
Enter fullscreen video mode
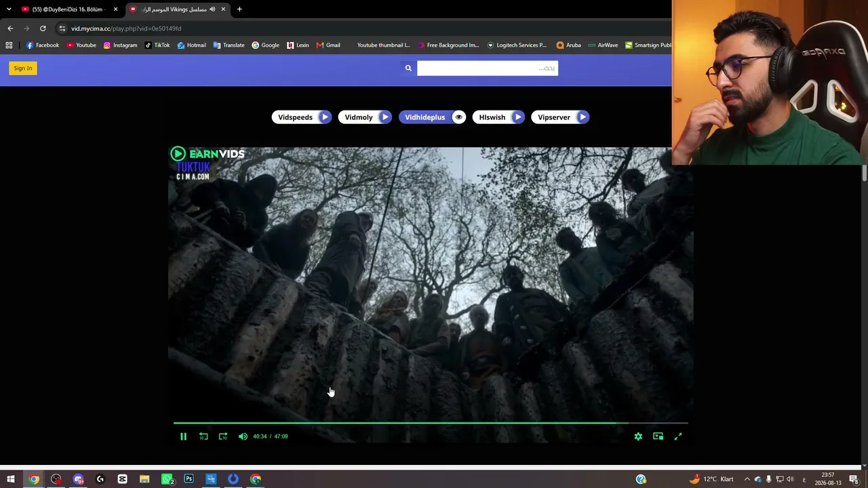tap(678, 436)
